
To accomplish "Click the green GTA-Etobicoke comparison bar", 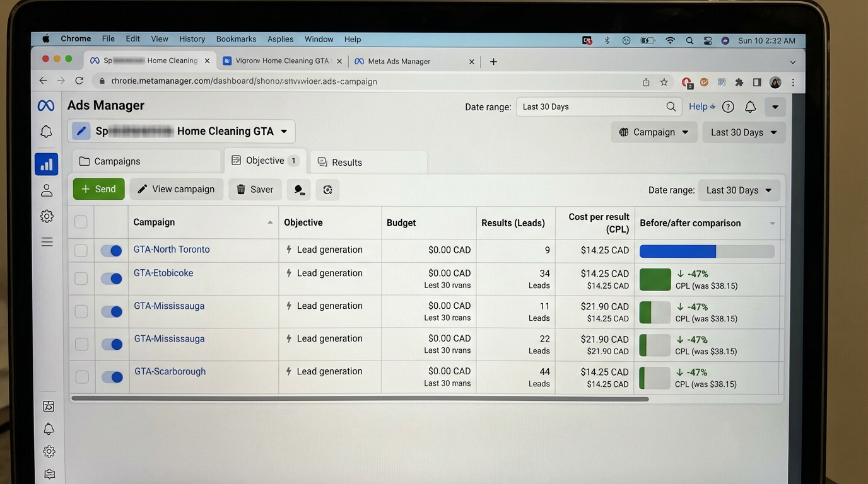I will 655,280.
